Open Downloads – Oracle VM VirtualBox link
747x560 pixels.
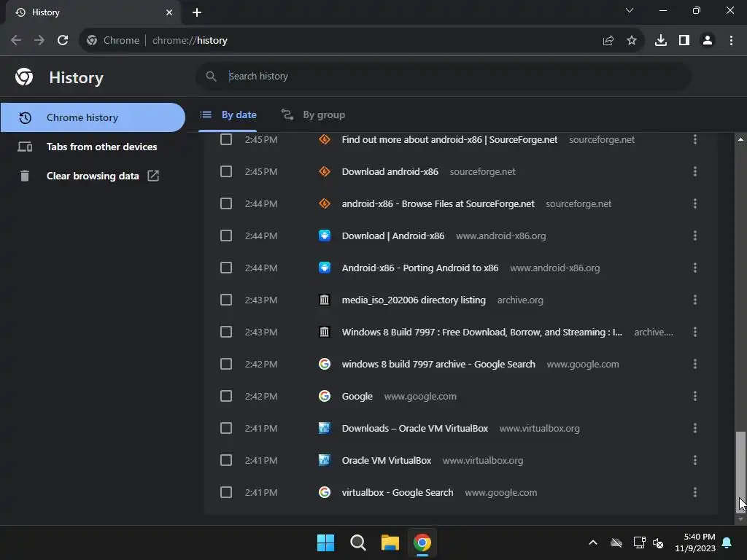coord(414,428)
